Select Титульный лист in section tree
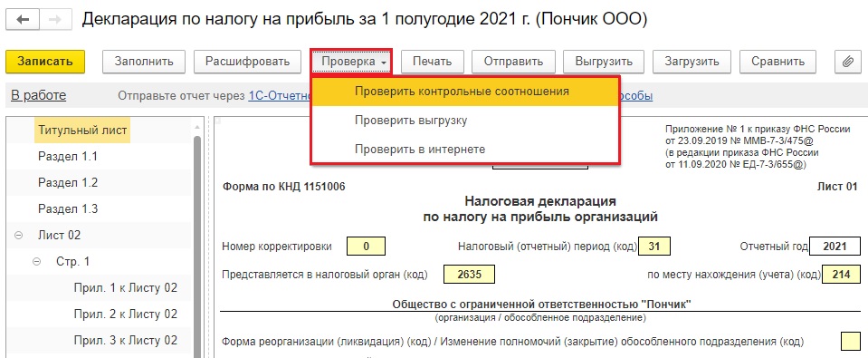868x358 pixels. click(82, 131)
